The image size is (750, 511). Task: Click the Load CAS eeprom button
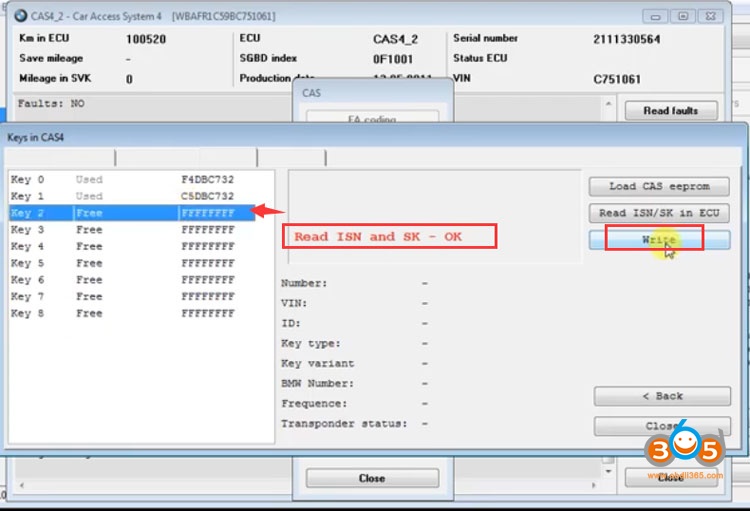pyautogui.click(x=659, y=187)
